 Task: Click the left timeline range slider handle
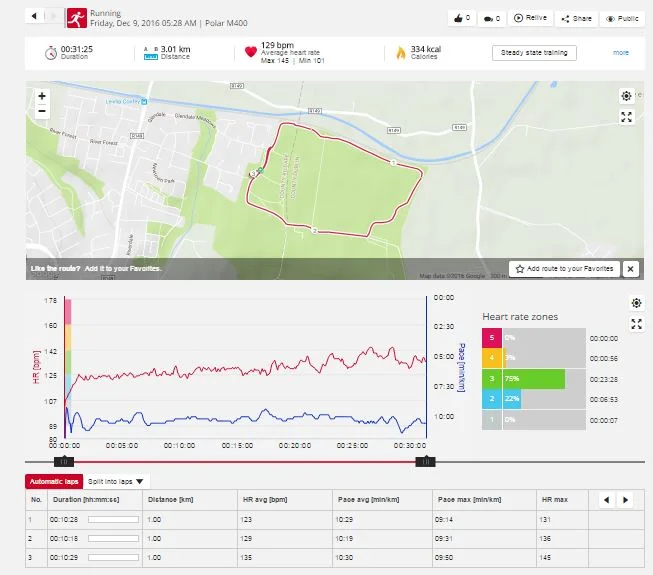(x=63, y=462)
